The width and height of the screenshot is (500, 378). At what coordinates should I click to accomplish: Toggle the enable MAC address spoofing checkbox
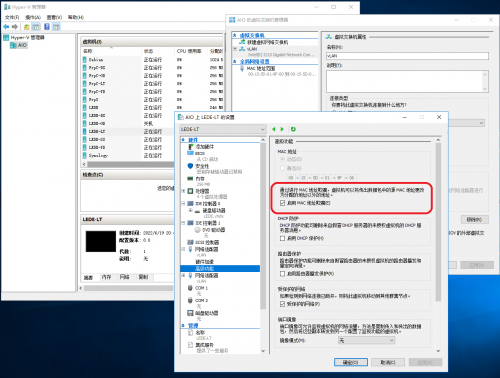tap(283, 203)
